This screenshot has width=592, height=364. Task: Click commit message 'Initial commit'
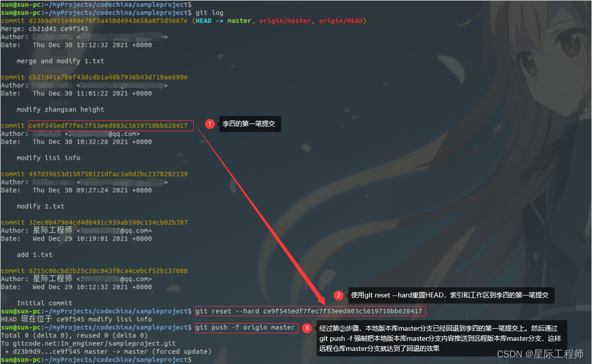point(44,303)
